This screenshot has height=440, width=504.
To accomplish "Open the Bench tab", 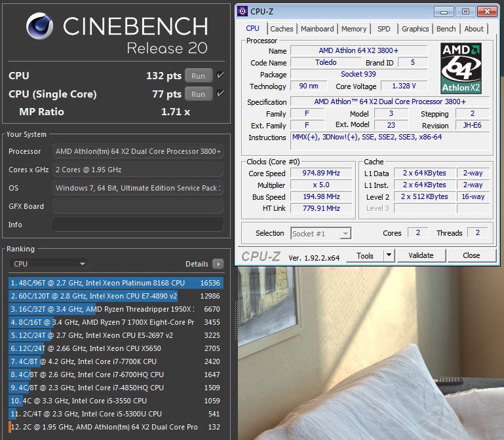I will point(446,29).
